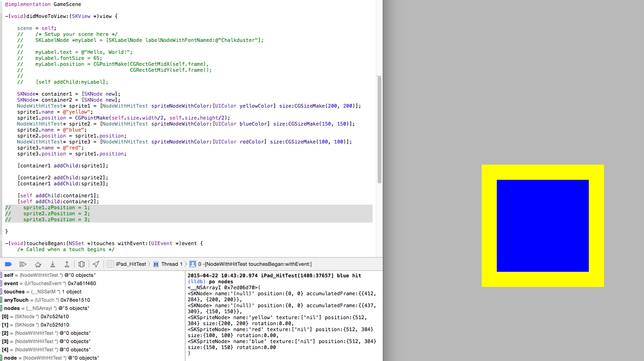Select the 'anyTouch' variable row

(92, 300)
